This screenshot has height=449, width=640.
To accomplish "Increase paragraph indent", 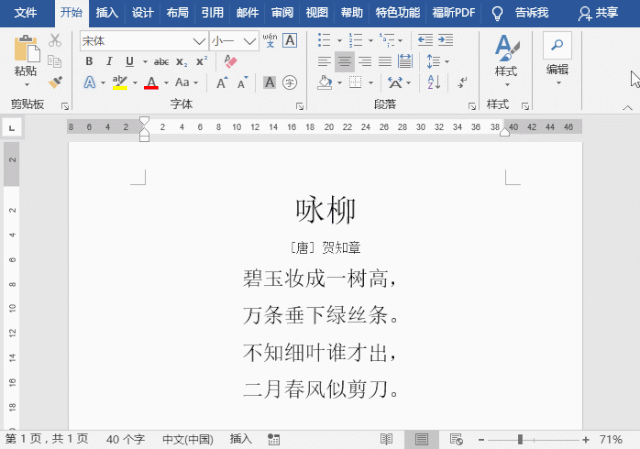I will coord(445,40).
